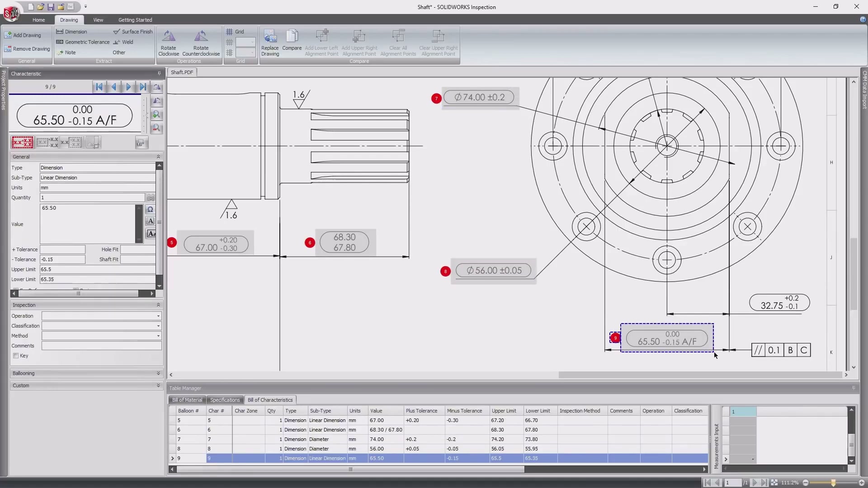The image size is (868, 488).
Task: Click the Upper Limit column header
Action: click(506, 411)
